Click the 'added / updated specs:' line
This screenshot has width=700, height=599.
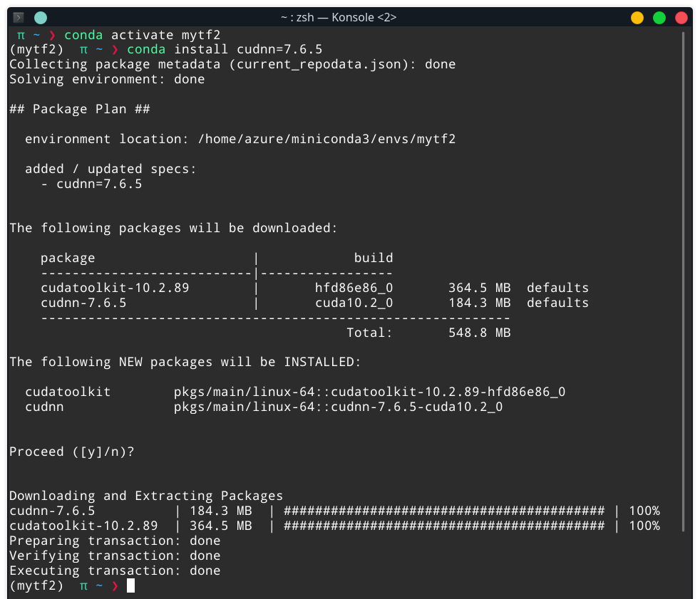click(110, 169)
